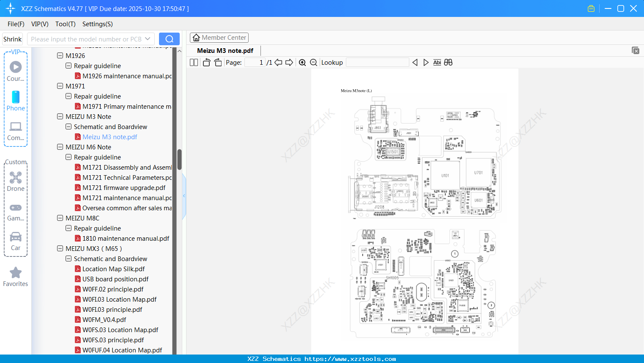Viewport: 644px width, 363px height.
Task: Open W0FF.02 principle.pdf
Action: pos(109,289)
